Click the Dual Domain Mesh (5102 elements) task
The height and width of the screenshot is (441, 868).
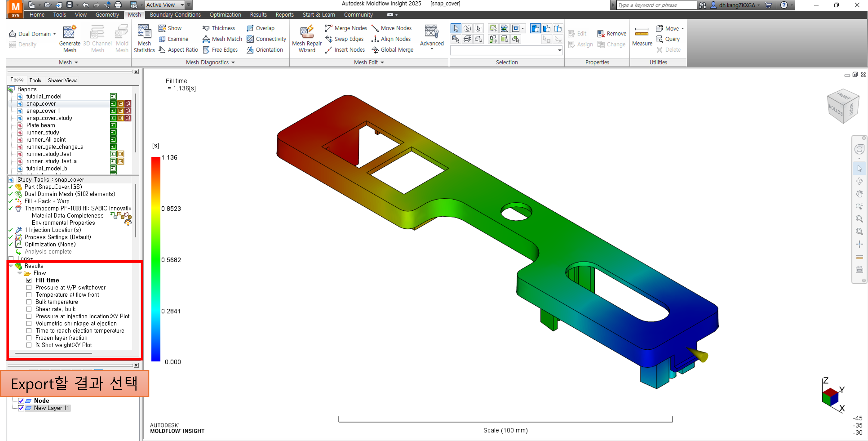click(x=70, y=194)
